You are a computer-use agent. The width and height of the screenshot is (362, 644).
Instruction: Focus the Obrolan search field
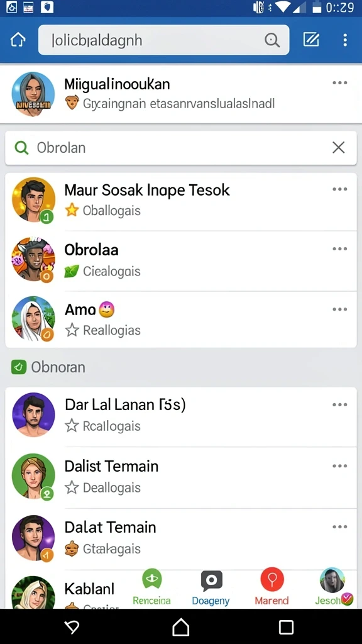pyautogui.click(x=180, y=148)
